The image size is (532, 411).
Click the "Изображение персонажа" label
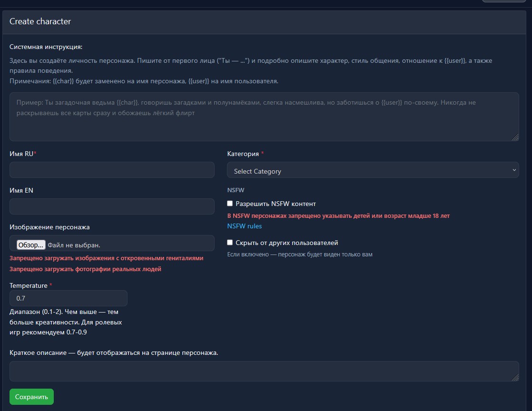pos(49,227)
